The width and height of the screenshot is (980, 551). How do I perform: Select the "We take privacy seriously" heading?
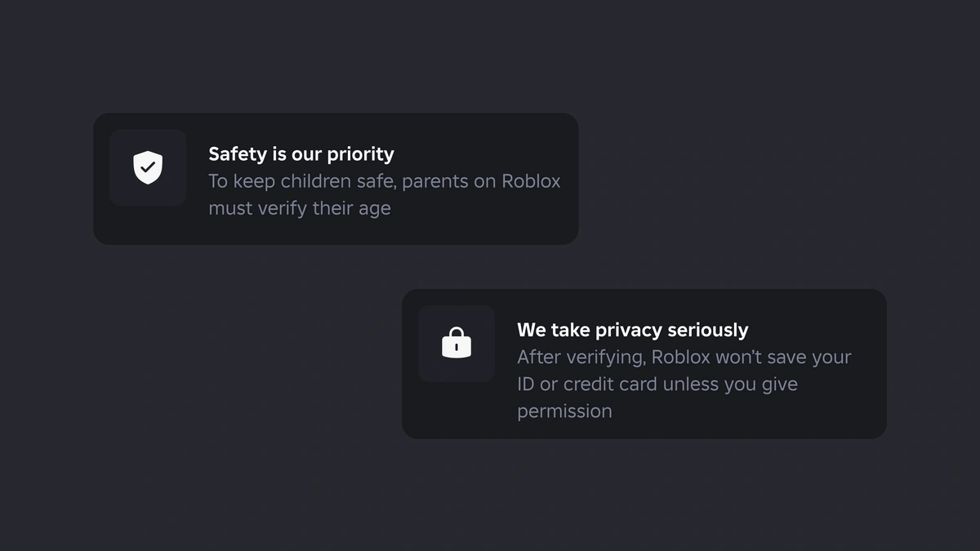(x=633, y=331)
